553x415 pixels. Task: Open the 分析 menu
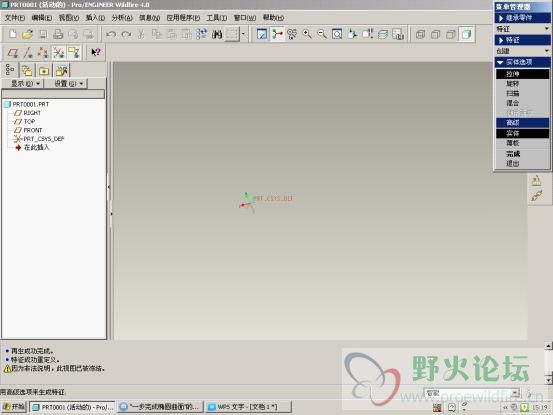(x=122, y=18)
